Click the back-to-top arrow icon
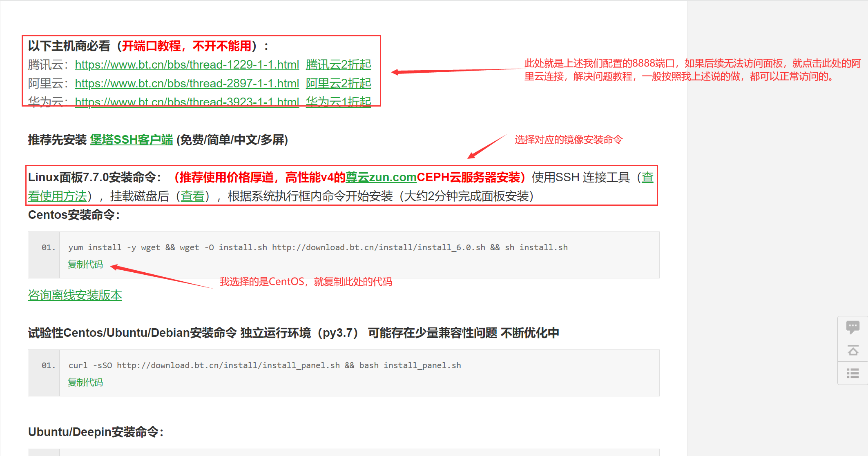The image size is (868, 456). pos(852,351)
